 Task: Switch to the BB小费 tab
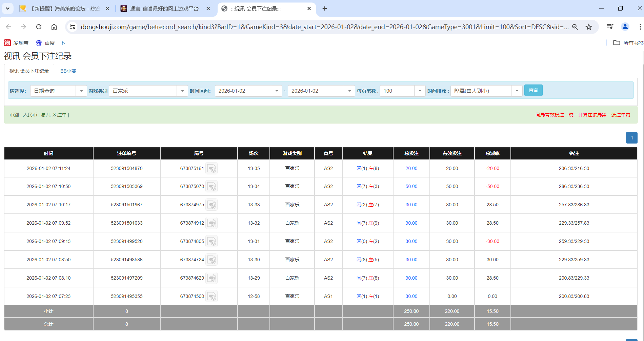(x=68, y=71)
